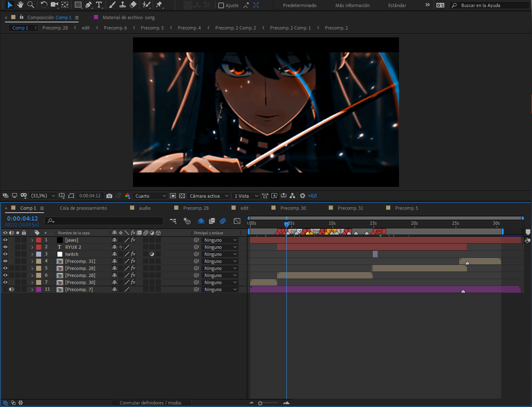The image size is (532, 407).
Task: Select the Predeterminado workspace
Action: [300, 5]
